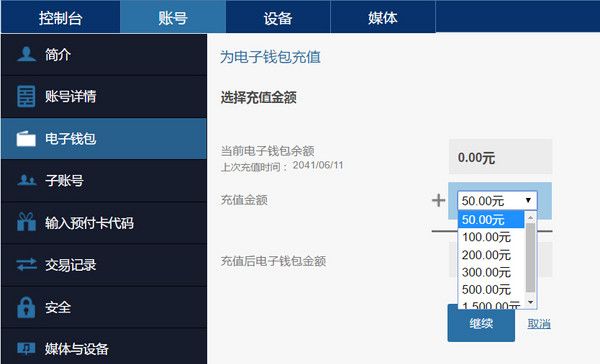
Task: Pick 200.00元 in the amount list
Action: [491, 255]
